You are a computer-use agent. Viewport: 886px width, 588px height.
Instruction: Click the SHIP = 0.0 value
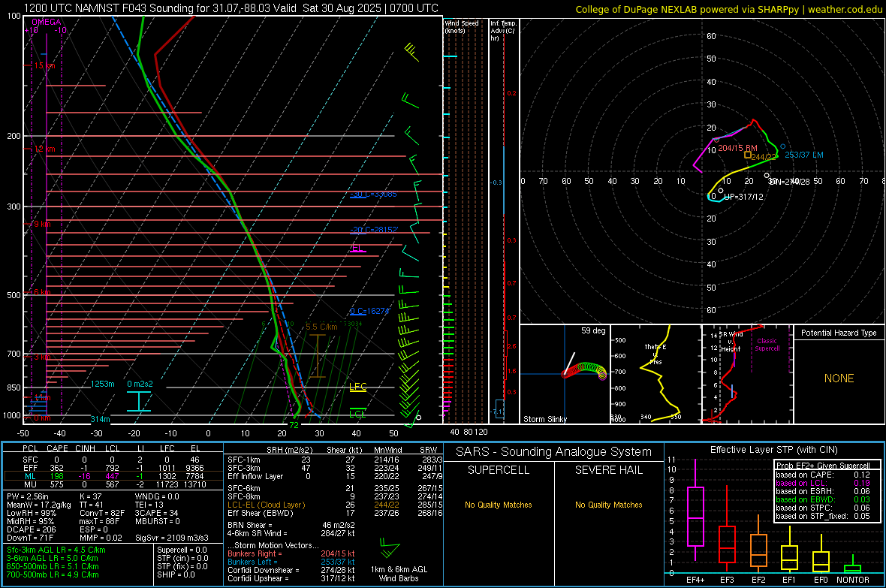tap(176, 574)
